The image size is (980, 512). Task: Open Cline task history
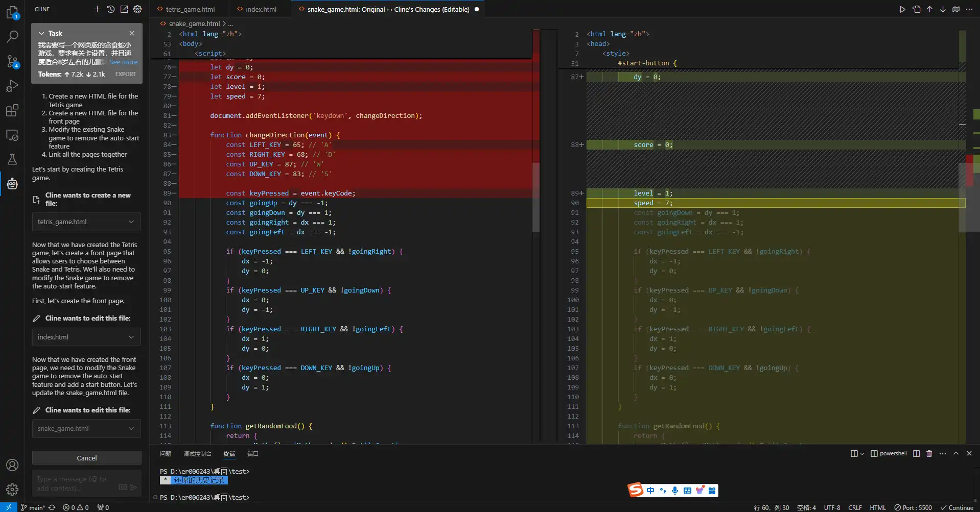[x=111, y=9]
